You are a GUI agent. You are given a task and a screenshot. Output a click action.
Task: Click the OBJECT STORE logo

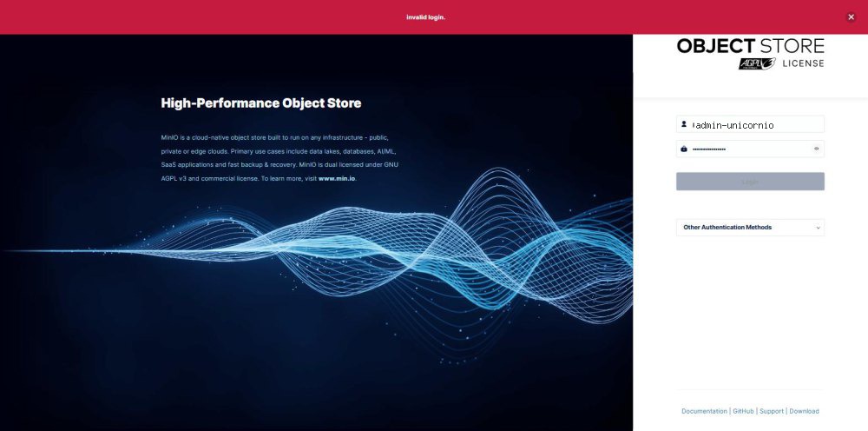pyautogui.click(x=750, y=46)
